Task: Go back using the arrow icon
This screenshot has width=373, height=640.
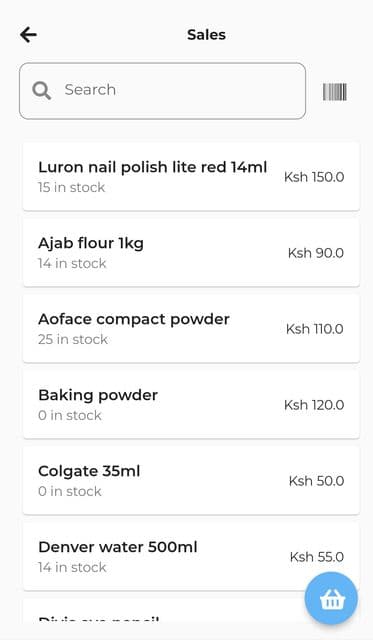Action: click(29, 35)
